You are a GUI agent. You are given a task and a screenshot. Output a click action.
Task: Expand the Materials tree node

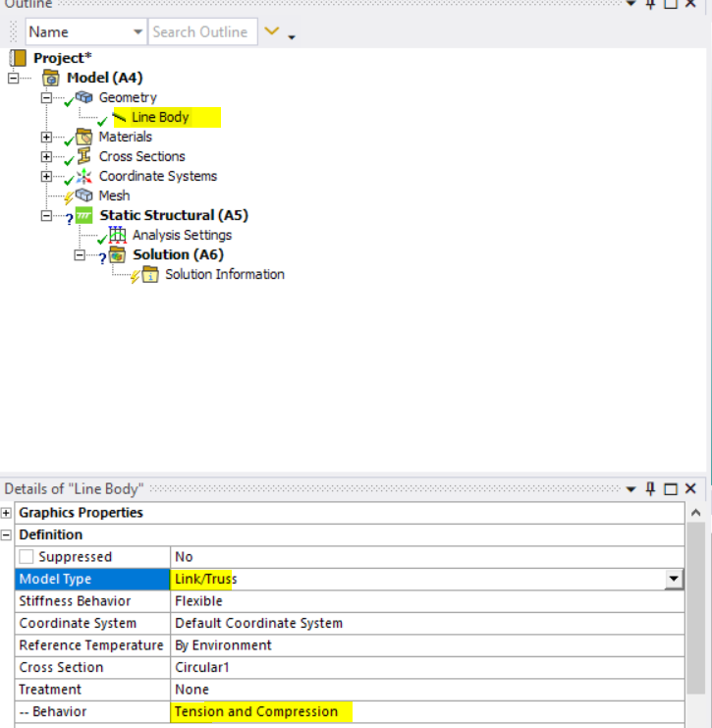click(x=46, y=137)
